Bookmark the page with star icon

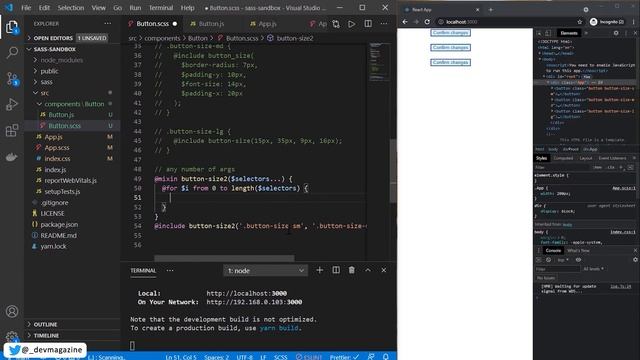click(580, 22)
